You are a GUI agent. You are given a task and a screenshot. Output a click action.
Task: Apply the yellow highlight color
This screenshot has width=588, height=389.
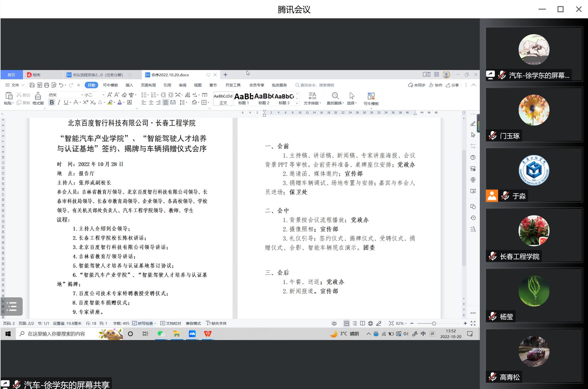tap(110, 102)
